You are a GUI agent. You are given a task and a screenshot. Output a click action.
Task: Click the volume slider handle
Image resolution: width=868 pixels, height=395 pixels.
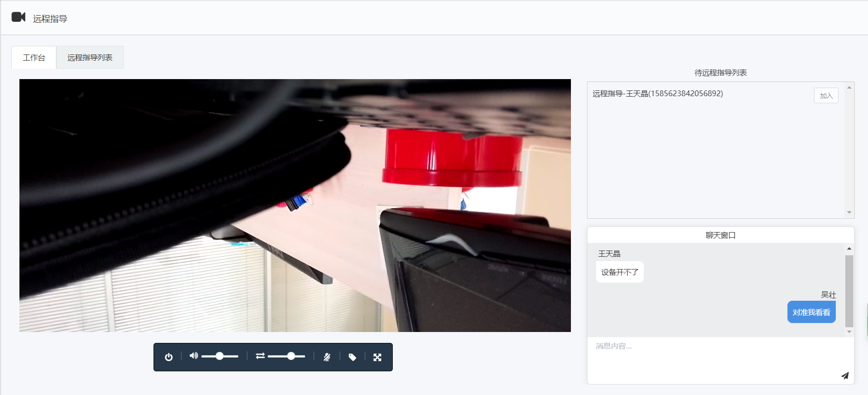click(219, 356)
